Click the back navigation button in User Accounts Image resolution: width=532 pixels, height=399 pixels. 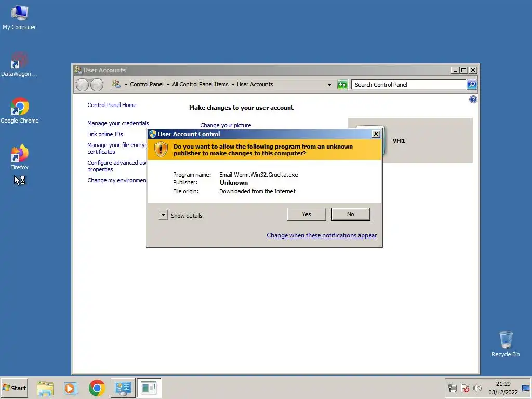point(83,85)
